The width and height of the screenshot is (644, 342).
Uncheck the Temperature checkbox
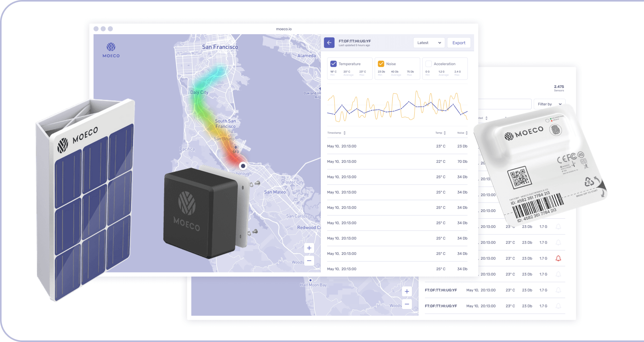(333, 64)
